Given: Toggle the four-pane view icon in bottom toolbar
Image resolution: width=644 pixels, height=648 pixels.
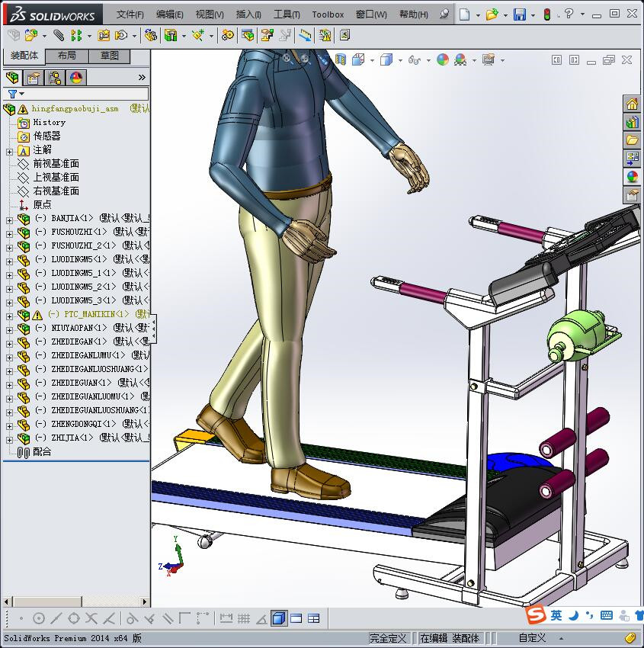Looking at the screenshot, I should tap(314, 618).
